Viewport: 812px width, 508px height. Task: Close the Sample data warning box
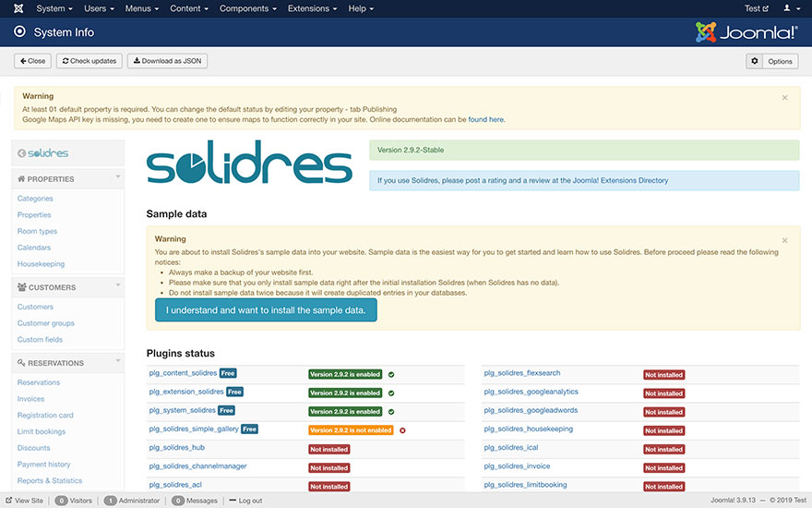tap(784, 240)
